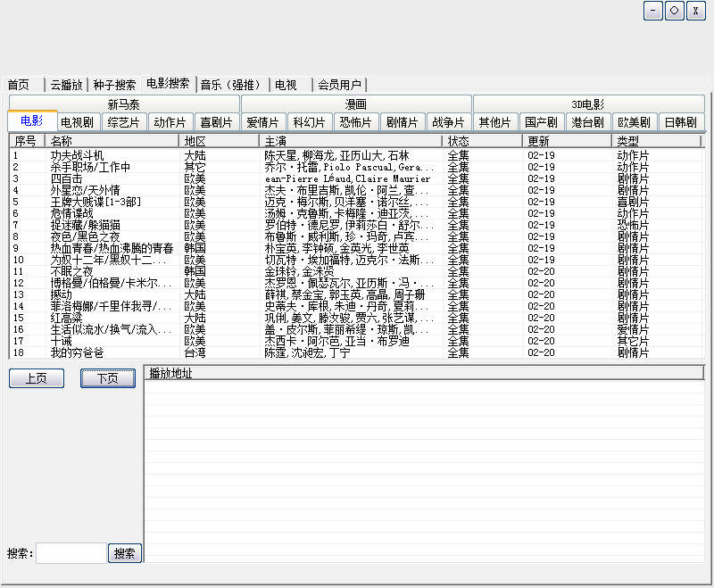Open the 3D电影 section tab

[x=588, y=104]
